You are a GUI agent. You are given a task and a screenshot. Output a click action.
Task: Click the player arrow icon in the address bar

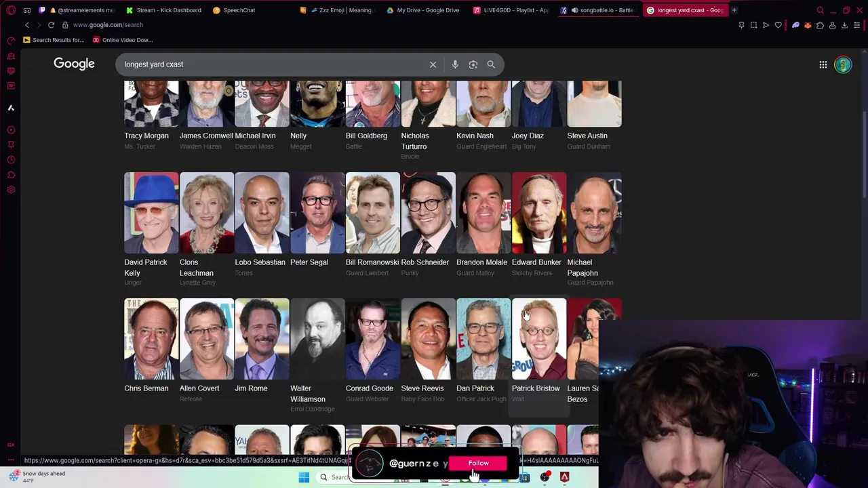(x=766, y=25)
